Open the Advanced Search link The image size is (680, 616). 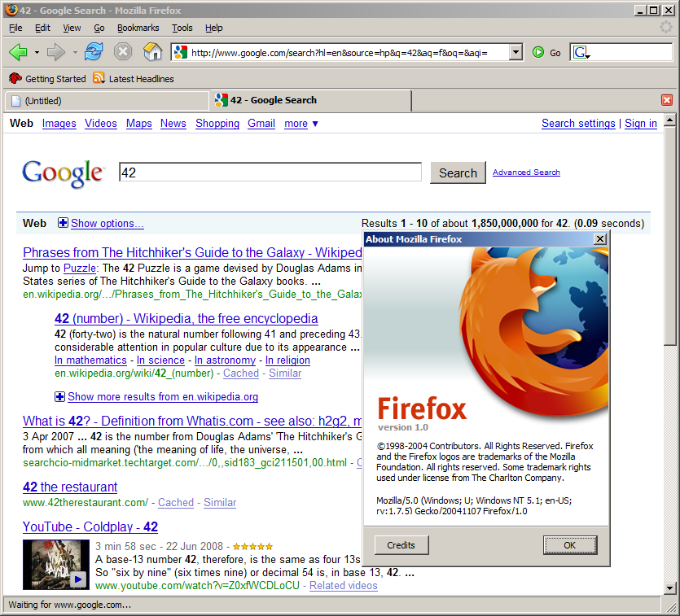(x=526, y=173)
